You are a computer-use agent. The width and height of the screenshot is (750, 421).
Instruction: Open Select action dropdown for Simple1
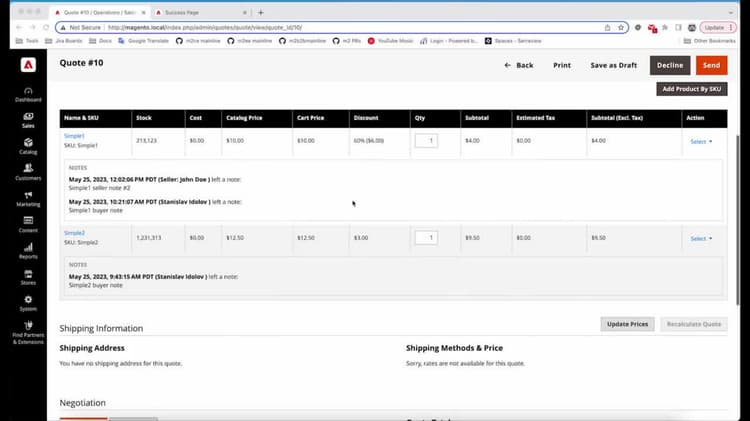[x=701, y=142]
